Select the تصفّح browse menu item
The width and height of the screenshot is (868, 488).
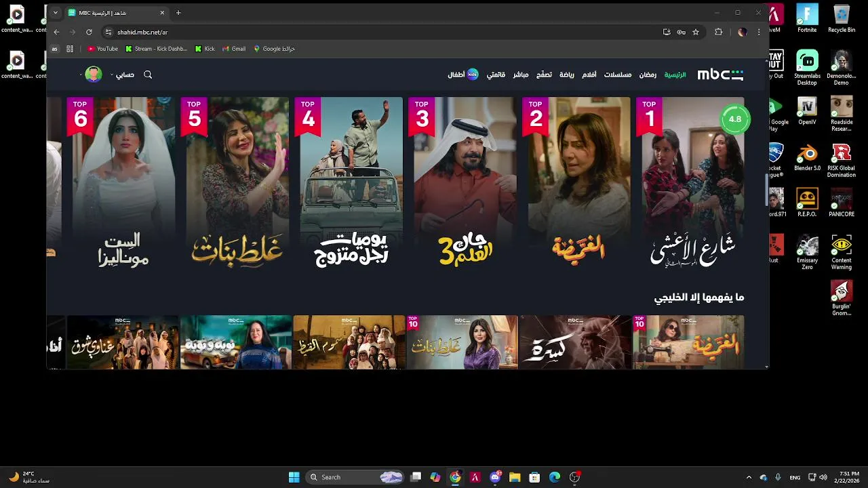click(x=544, y=75)
